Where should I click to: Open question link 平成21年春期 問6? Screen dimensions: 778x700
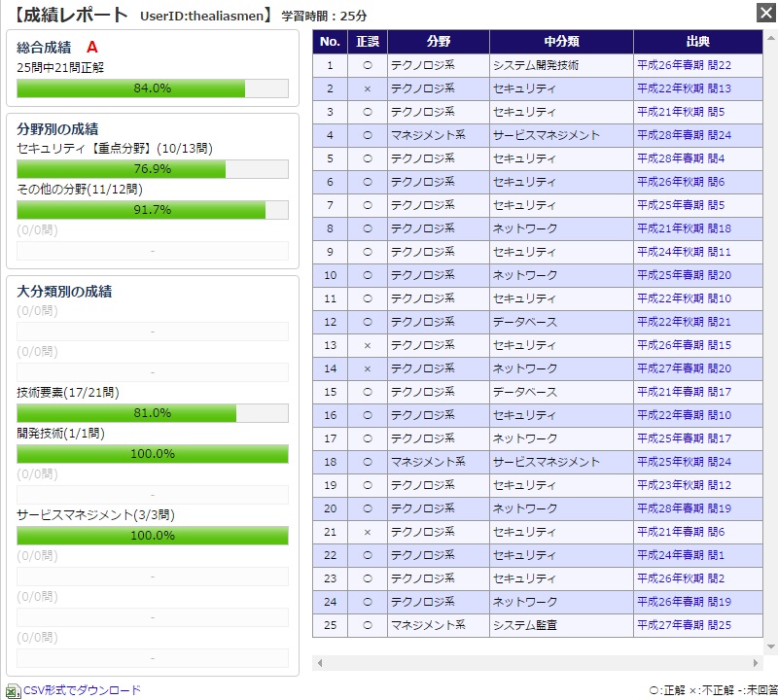[x=681, y=532]
